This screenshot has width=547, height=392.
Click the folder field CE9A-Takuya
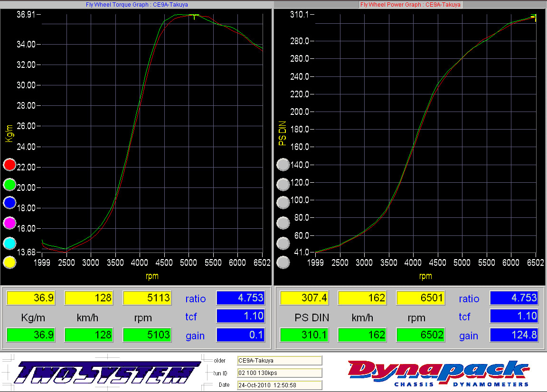(x=279, y=361)
